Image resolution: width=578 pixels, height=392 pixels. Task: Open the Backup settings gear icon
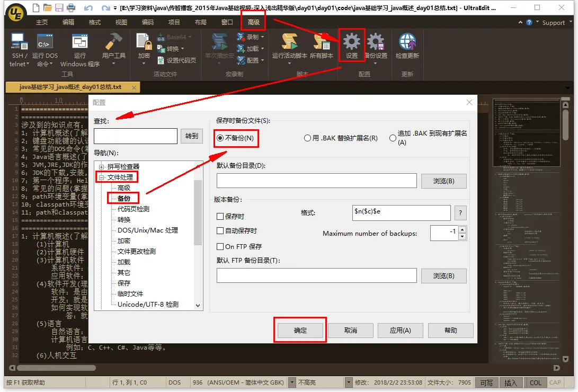(x=376, y=42)
